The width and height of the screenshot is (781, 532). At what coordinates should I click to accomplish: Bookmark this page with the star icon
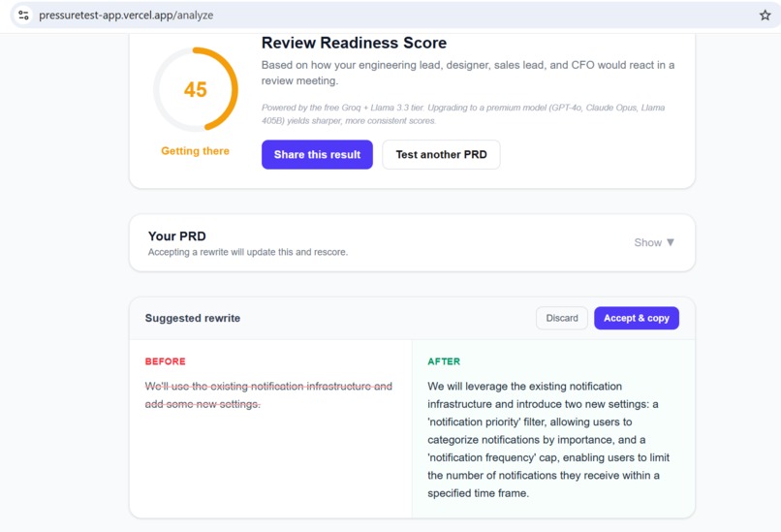click(765, 16)
